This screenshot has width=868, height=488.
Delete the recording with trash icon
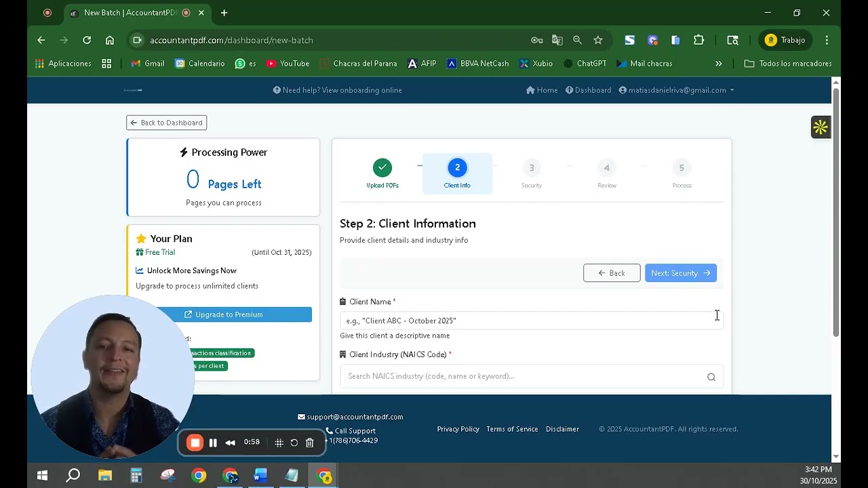point(310,443)
